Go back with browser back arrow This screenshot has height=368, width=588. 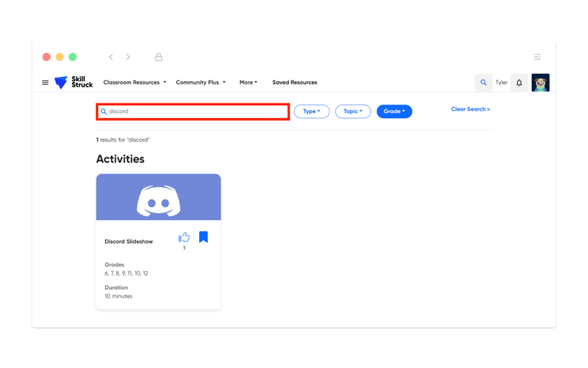[111, 57]
